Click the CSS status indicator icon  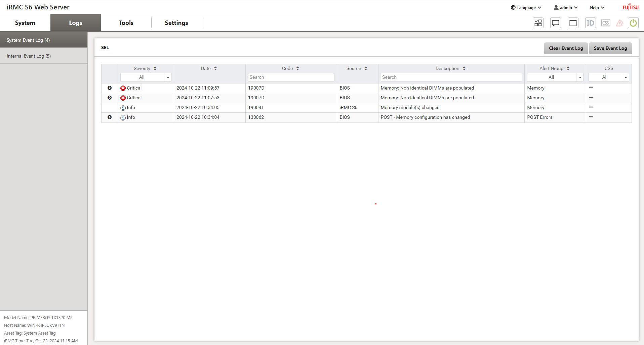pos(605,23)
